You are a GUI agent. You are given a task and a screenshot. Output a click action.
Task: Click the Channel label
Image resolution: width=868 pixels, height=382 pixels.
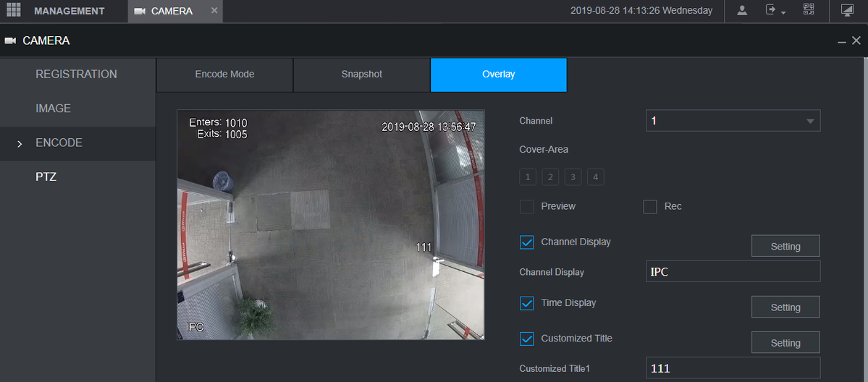tap(536, 121)
